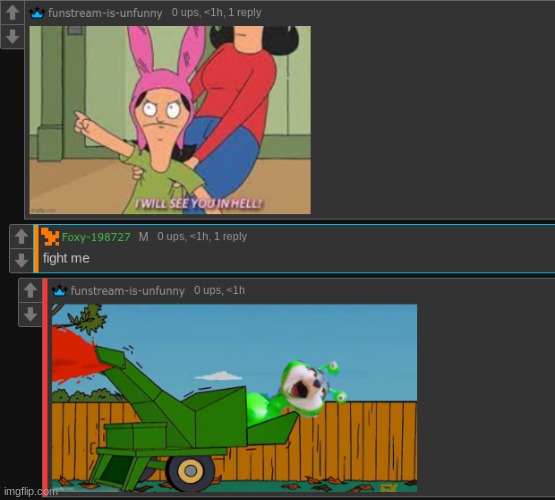The image size is (555, 500).
Task: Click crown icon beside last funstream-is-unfunny username
Action: tap(59, 291)
